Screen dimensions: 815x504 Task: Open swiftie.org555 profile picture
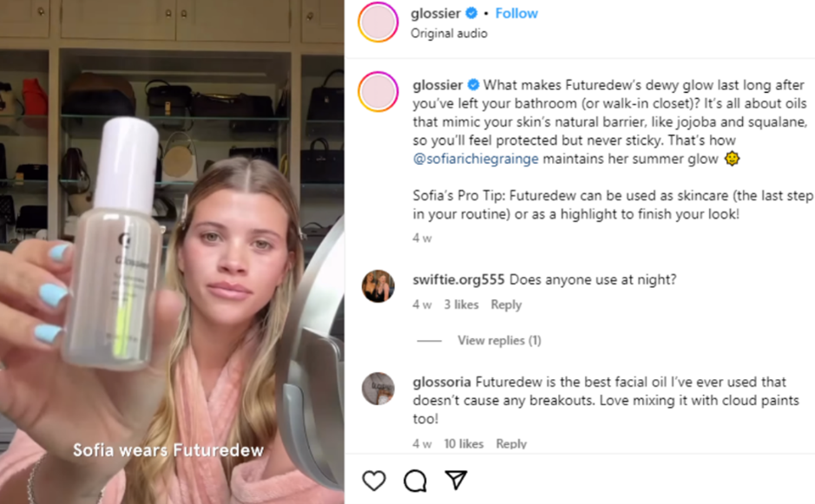click(378, 286)
